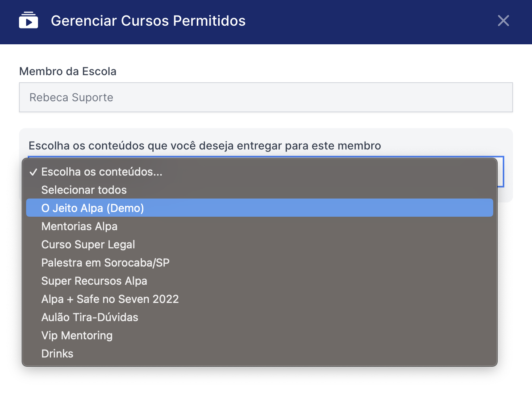The height and width of the screenshot is (401, 532).
Task: Click the 'Membro da Escola' label
Action: [68, 72]
